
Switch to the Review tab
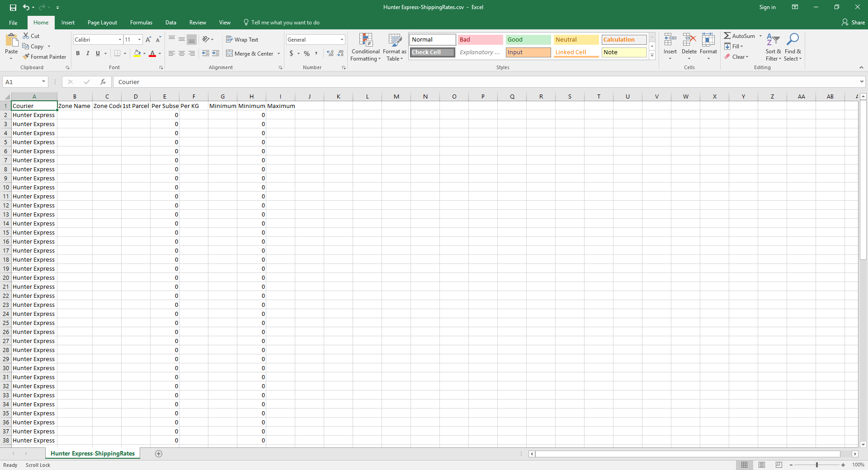pyautogui.click(x=198, y=23)
